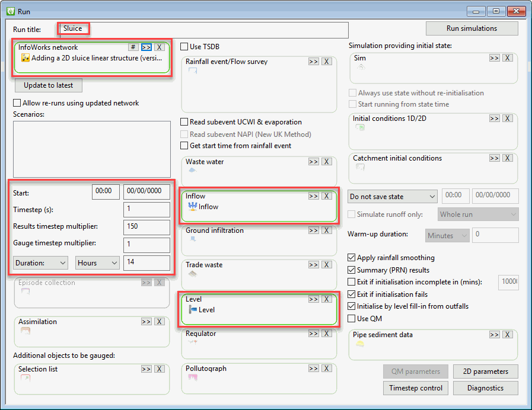Click the Level event icon
Image resolution: width=532 pixels, height=410 pixels.
(x=193, y=309)
